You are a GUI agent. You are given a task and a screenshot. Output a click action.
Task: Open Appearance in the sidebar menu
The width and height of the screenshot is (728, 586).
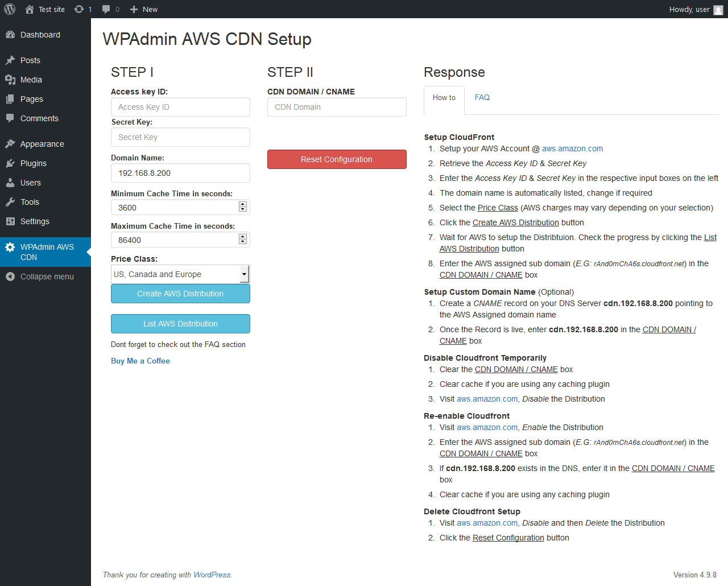click(x=42, y=144)
